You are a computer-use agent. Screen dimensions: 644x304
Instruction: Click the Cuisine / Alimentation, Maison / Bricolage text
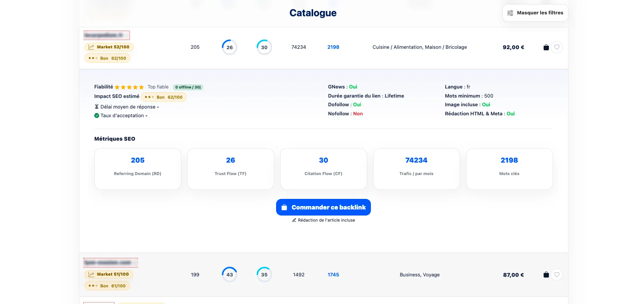point(420,47)
